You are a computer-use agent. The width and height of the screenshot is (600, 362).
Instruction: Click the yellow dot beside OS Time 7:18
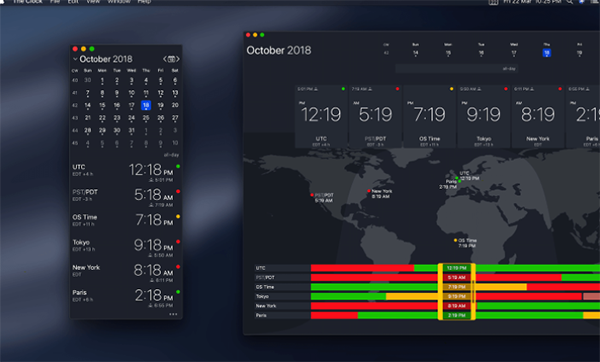coord(178,217)
